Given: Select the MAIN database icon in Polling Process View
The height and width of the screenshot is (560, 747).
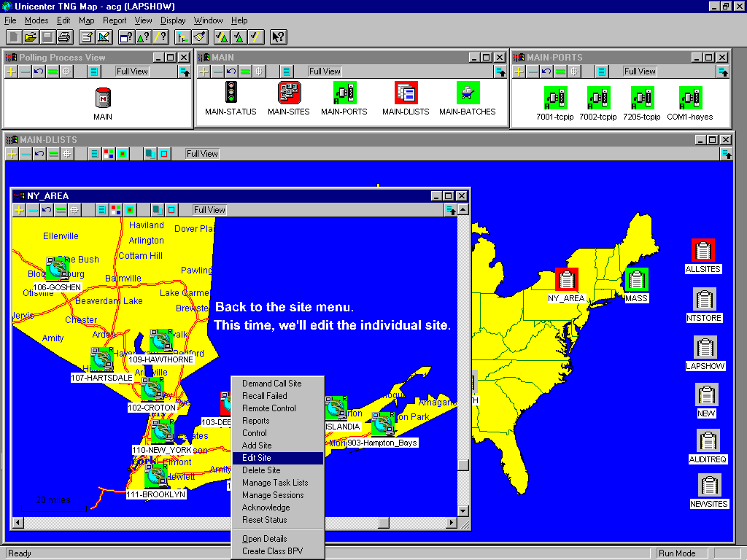Looking at the screenshot, I should [x=103, y=98].
